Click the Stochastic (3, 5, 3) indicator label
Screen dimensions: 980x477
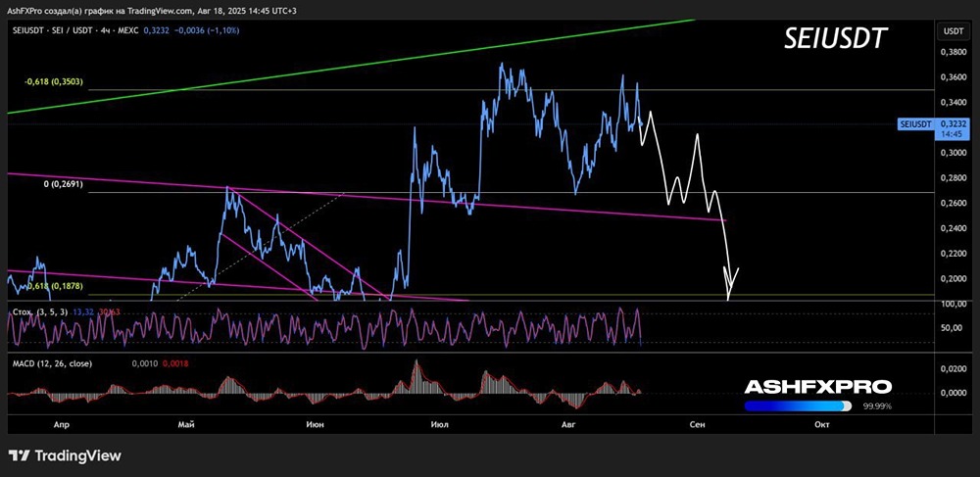point(39,310)
